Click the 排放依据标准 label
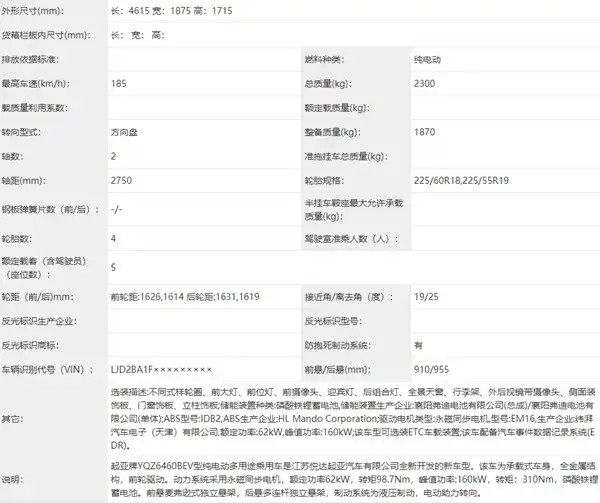This screenshot has height=503, width=600. [x=30, y=59]
